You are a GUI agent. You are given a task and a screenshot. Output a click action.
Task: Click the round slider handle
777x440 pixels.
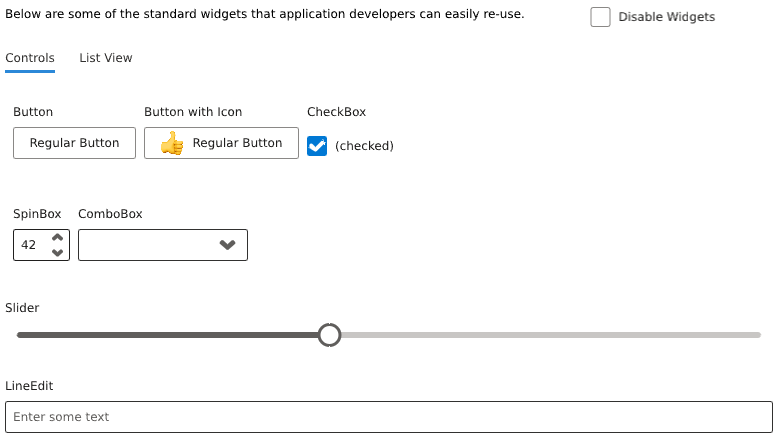(329, 335)
